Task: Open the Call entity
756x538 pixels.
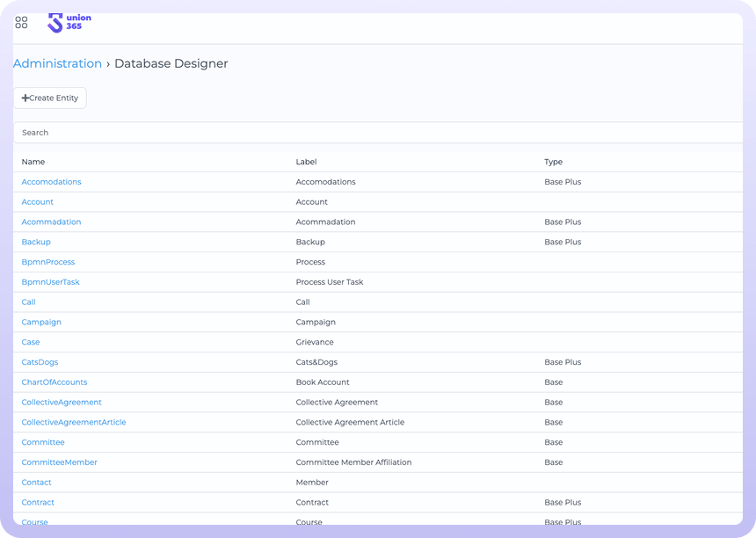Action: 29,302
